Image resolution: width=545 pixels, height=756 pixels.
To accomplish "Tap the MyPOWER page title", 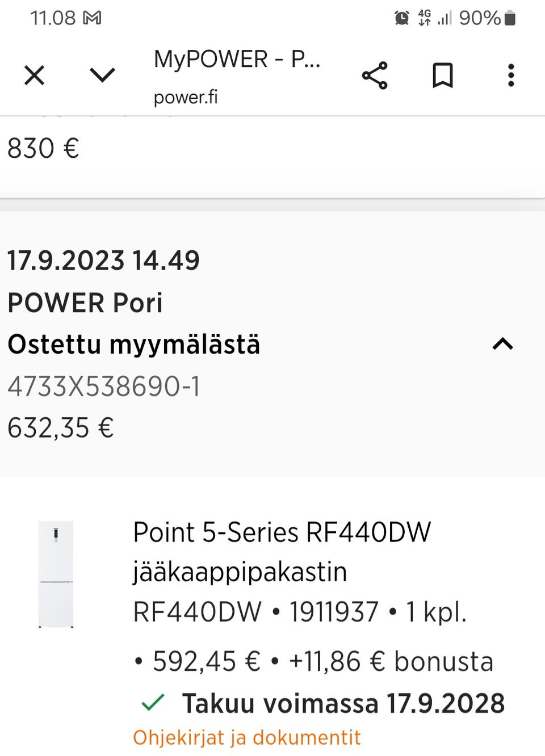I will [x=237, y=60].
